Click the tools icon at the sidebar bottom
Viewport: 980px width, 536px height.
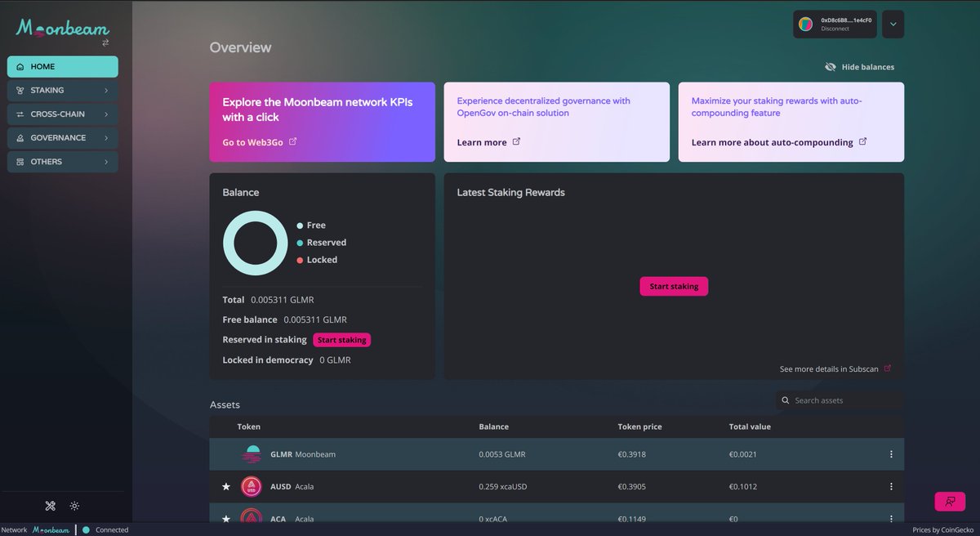pyautogui.click(x=50, y=506)
